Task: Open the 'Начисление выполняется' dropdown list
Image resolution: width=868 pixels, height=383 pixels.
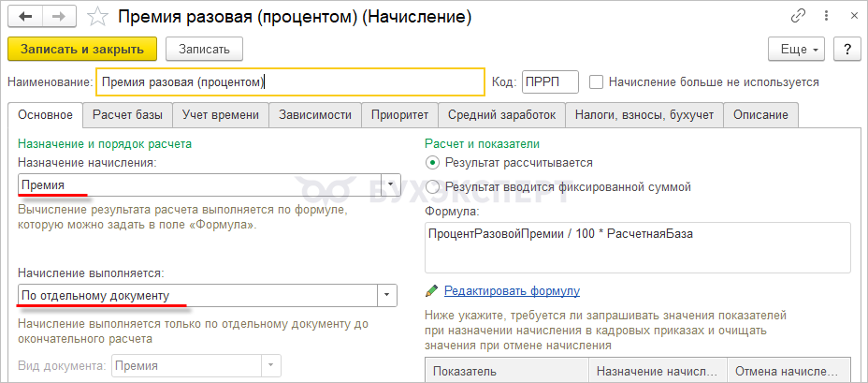Action: point(387,296)
